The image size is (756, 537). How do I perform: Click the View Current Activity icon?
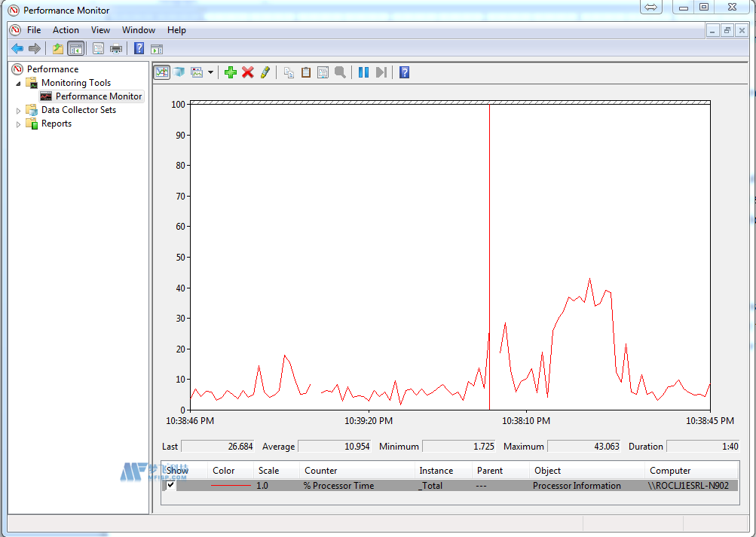pyautogui.click(x=161, y=72)
